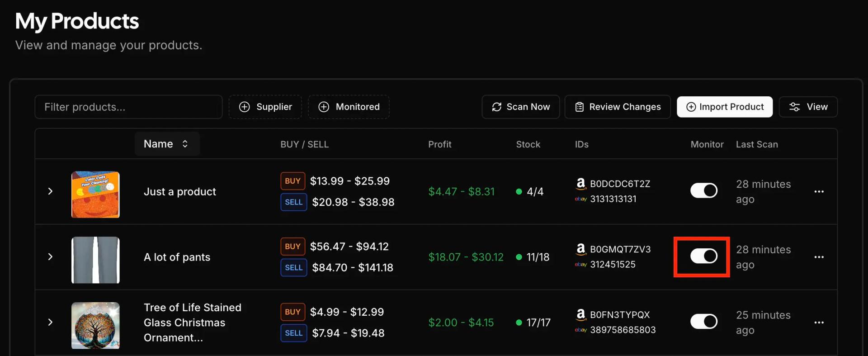Click the Import Product button
868x356 pixels.
724,107
